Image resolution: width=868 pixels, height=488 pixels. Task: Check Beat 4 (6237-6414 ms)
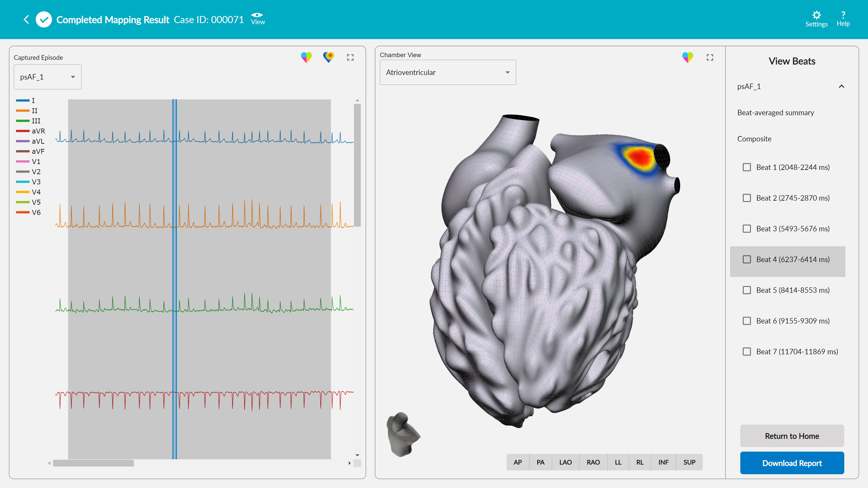[x=747, y=259]
